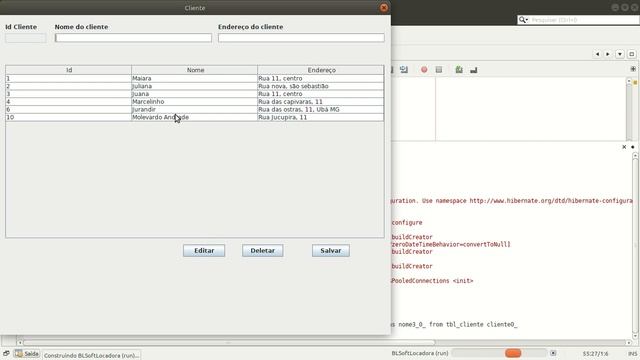Viewport: 640px width, 360px height.
Task: Click the output panel vertical scrollbar
Action: click(x=636, y=245)
